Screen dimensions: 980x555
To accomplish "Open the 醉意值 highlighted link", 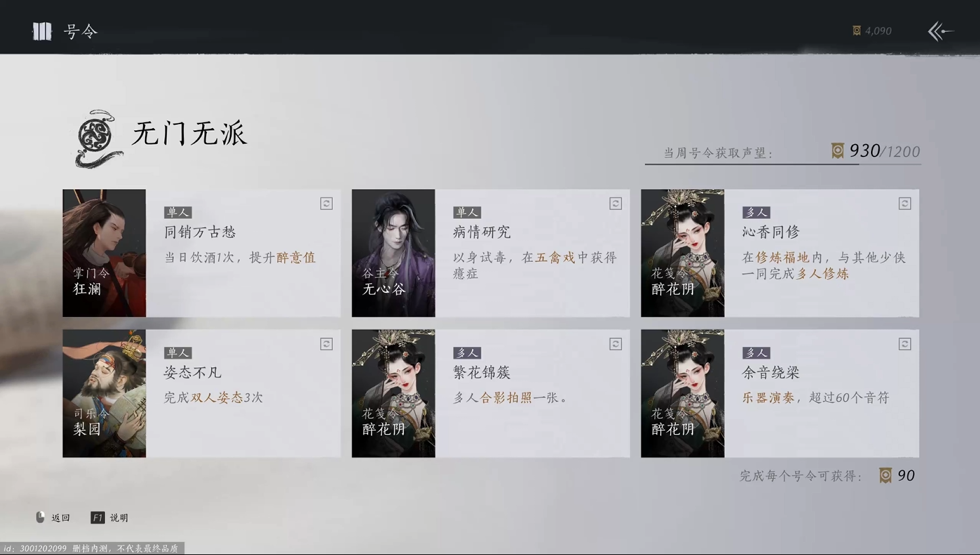I will [x=296, y=257].
